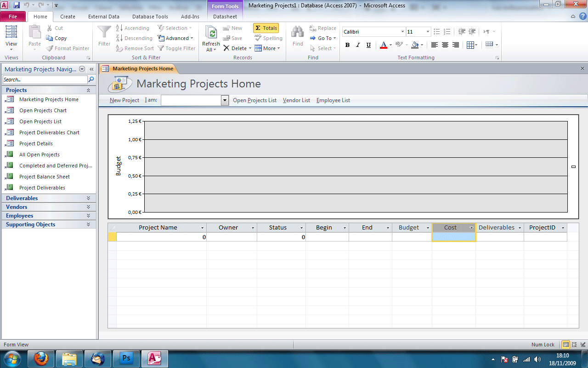This screenshot has width=588, height=368.
Task: Switch to the Database Tools tab
Action: (x=150, y=17)
